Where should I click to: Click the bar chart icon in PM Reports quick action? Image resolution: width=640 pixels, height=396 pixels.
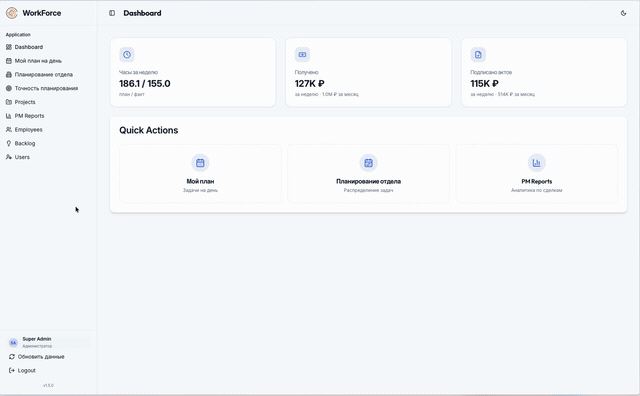536,163
